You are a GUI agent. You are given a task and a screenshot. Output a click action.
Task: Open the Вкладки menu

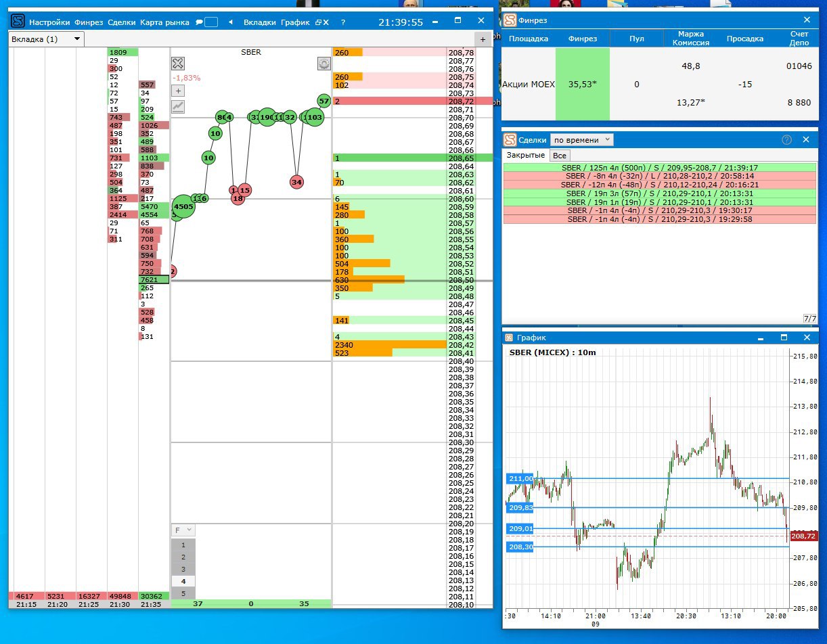[259, 22]
